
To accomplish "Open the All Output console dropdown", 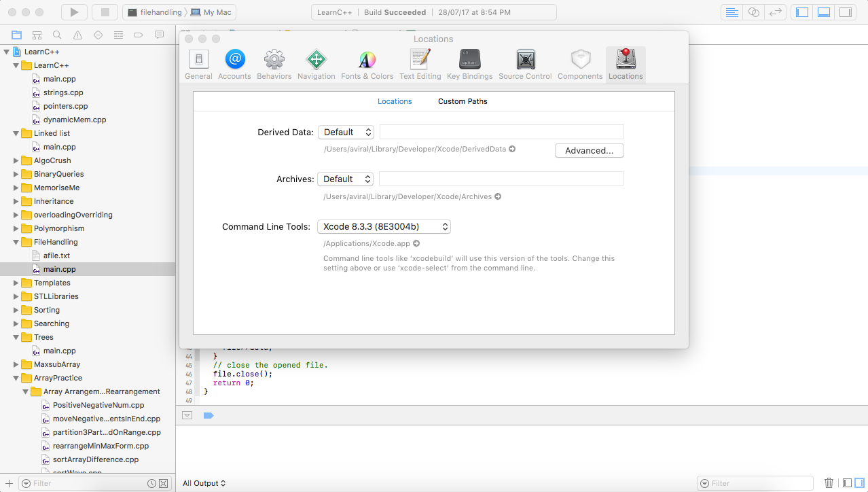I will click(204, 483).
